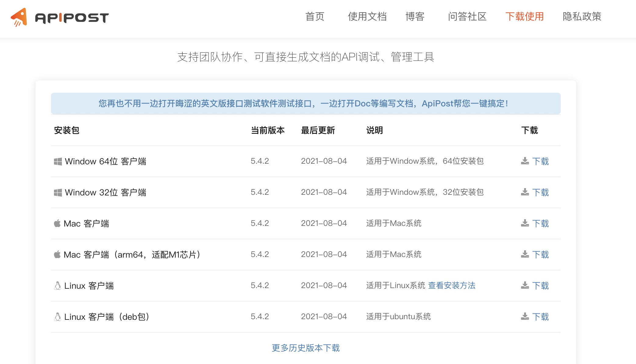Click 下载 text link for Window 32位
The image size is (636, 364).
click(x=540, y=192)
